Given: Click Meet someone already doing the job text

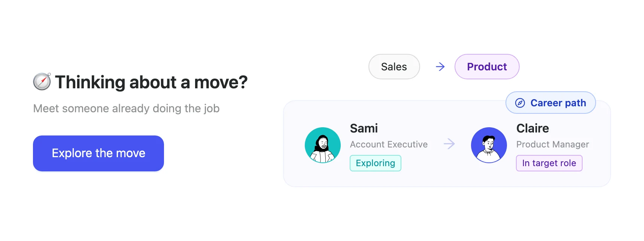Looking at the screenshot, I should pyautogui.click(x=127, y=109).
